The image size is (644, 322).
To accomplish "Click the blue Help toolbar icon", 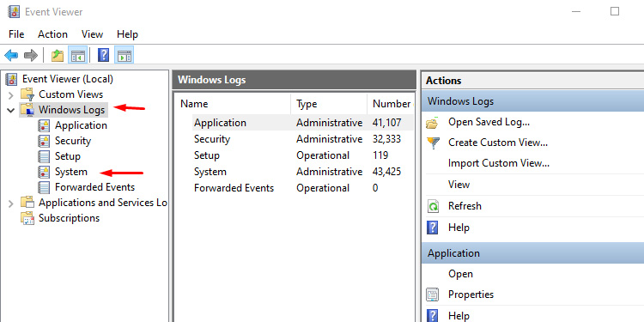I will pos(104,55).
